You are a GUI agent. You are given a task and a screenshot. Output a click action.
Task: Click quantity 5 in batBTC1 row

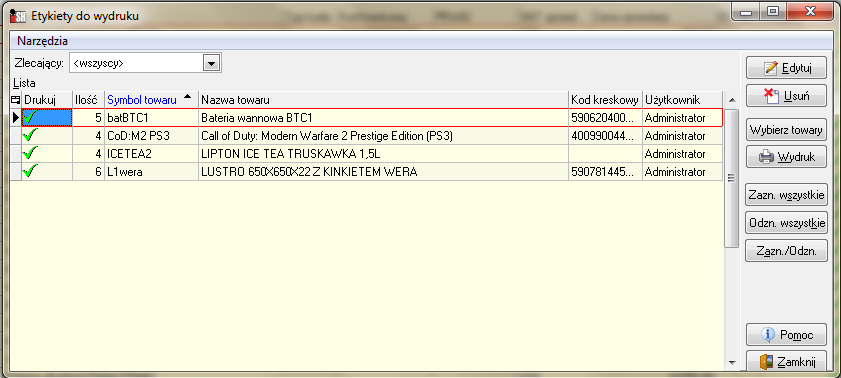coord(88,117)
